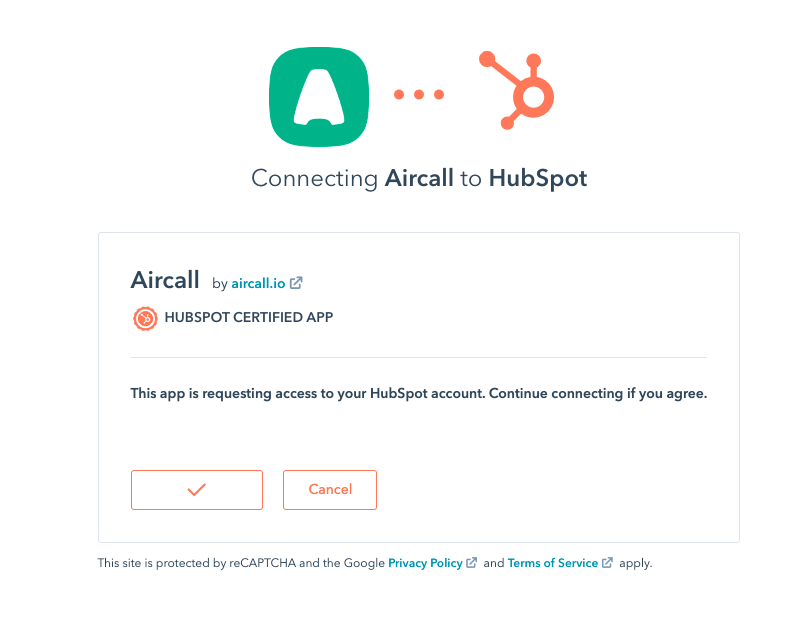The width and height of the screenshot is (810, 639).
Task: Confirm connection with the checkmark button
Action: pos(197,490)
